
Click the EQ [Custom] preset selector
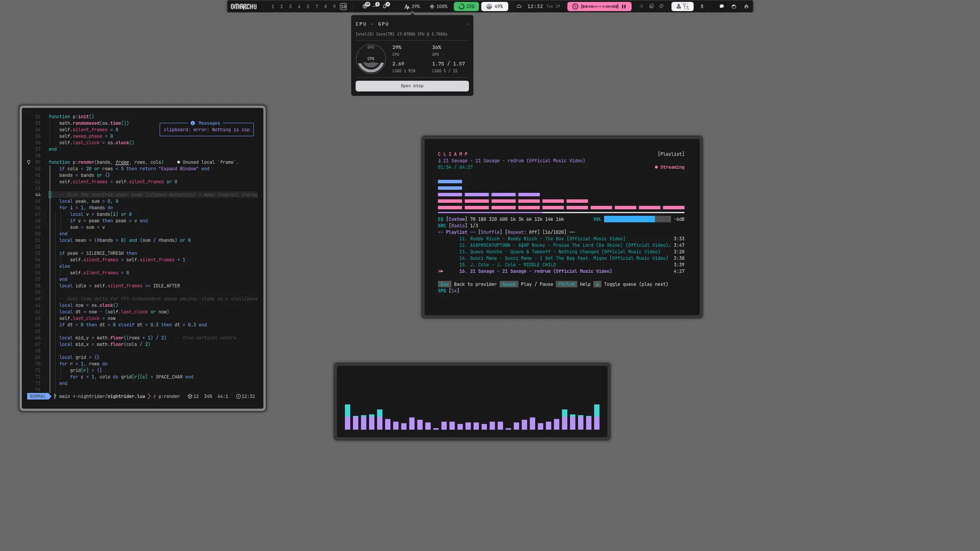point(452,220)
